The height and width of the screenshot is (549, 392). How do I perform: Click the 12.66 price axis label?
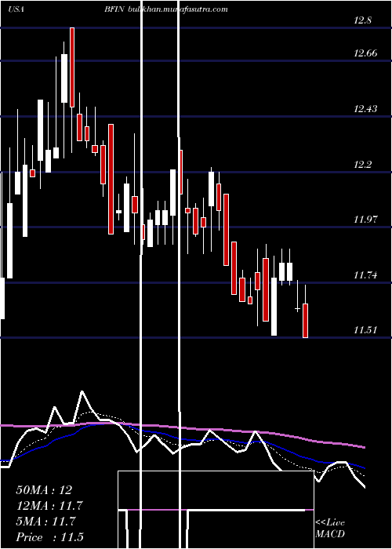[x=365, y=53]
